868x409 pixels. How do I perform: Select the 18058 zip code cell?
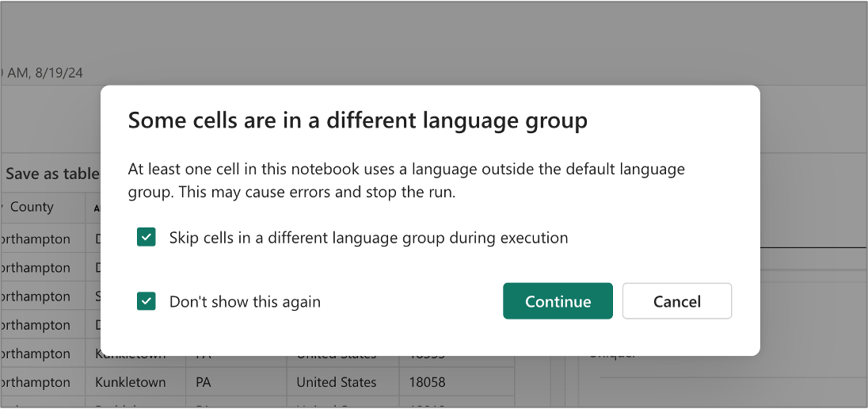coord(427,382)
